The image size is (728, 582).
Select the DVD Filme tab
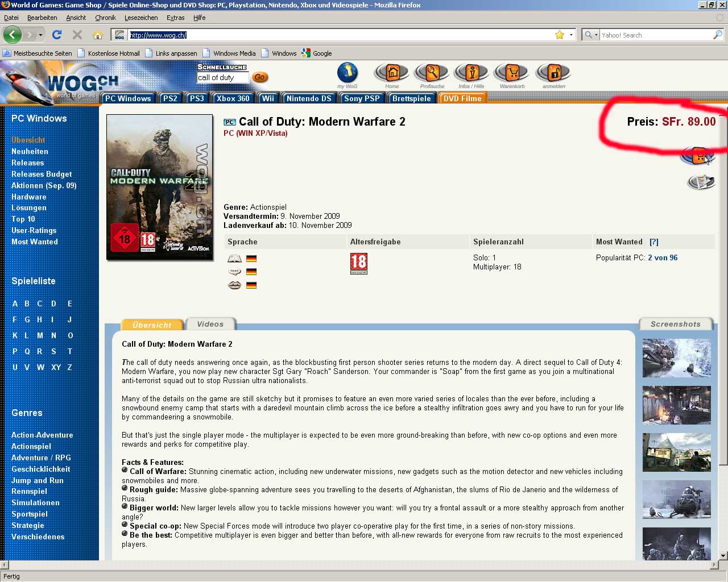(x=462, y=98)
